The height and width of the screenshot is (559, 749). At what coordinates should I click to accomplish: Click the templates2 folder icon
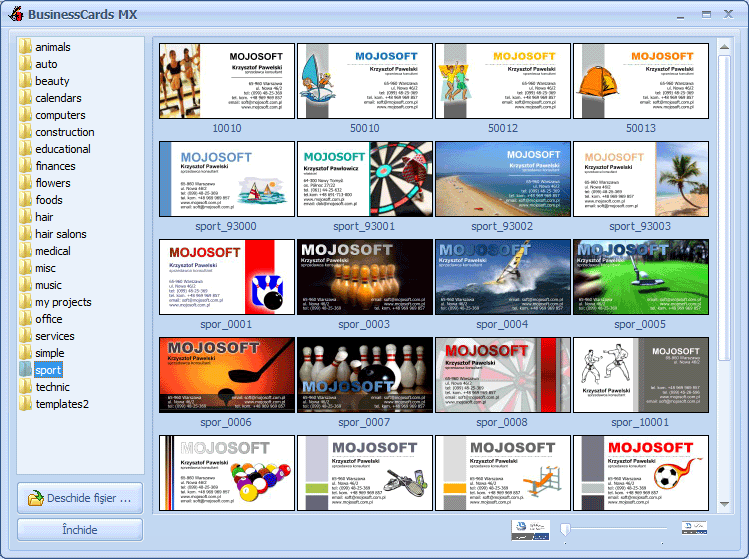[25, 404]
